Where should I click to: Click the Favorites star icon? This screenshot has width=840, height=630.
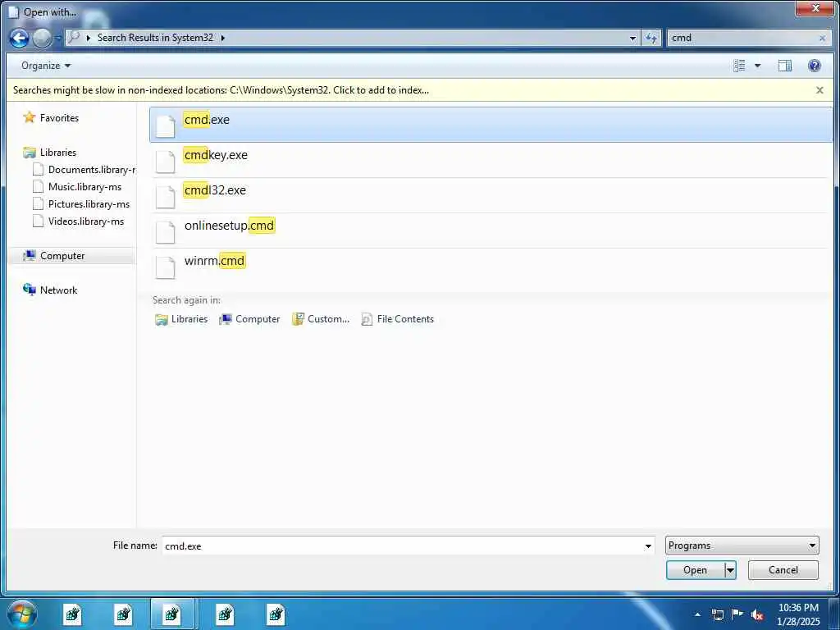[x=29, y=117]
